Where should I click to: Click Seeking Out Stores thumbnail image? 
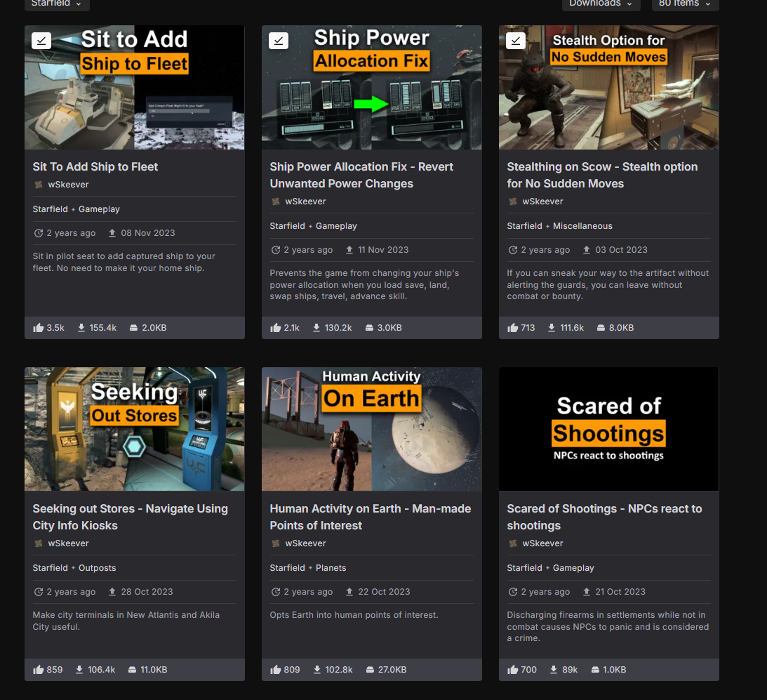[x=135, y=429]
